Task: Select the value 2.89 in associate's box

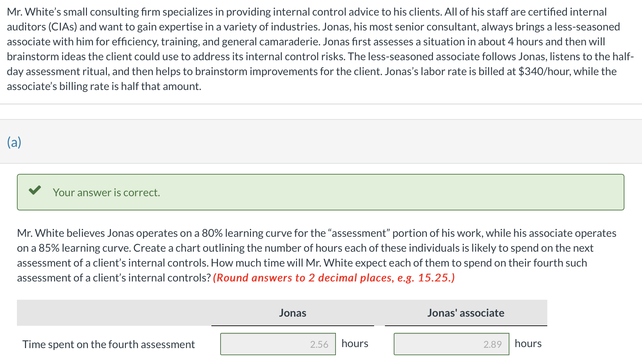Action: pyautogui.click(x=492, y=344)
